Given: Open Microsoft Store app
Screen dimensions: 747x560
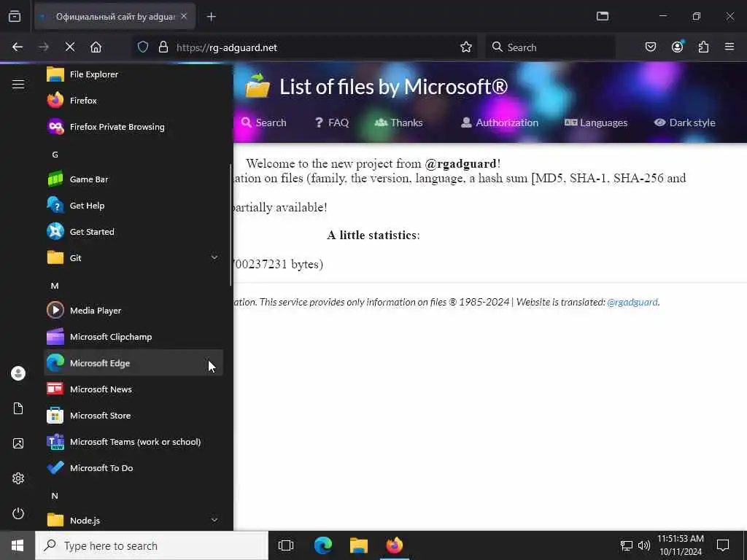Looking at the screenshot, I should click(x=133, y=415).
